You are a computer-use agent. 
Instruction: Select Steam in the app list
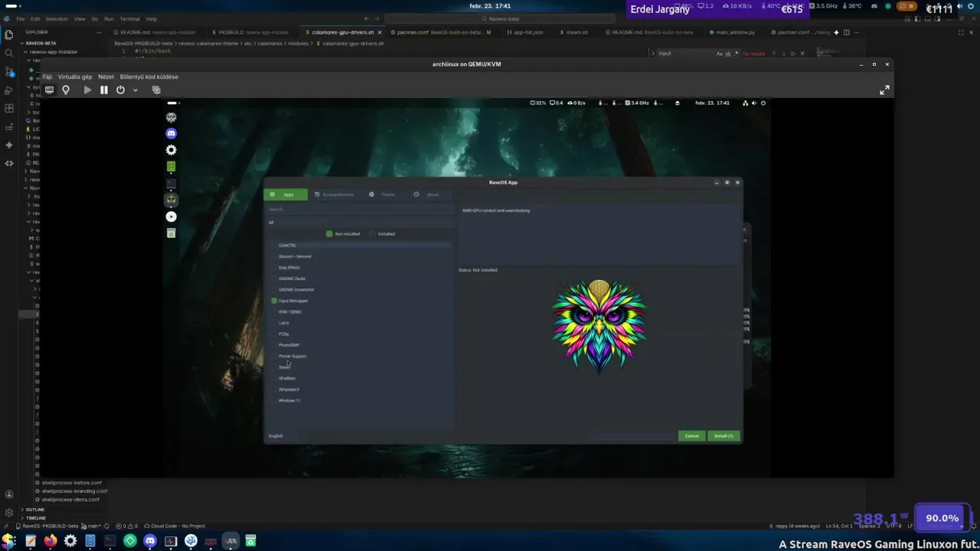tap(284, 367)
